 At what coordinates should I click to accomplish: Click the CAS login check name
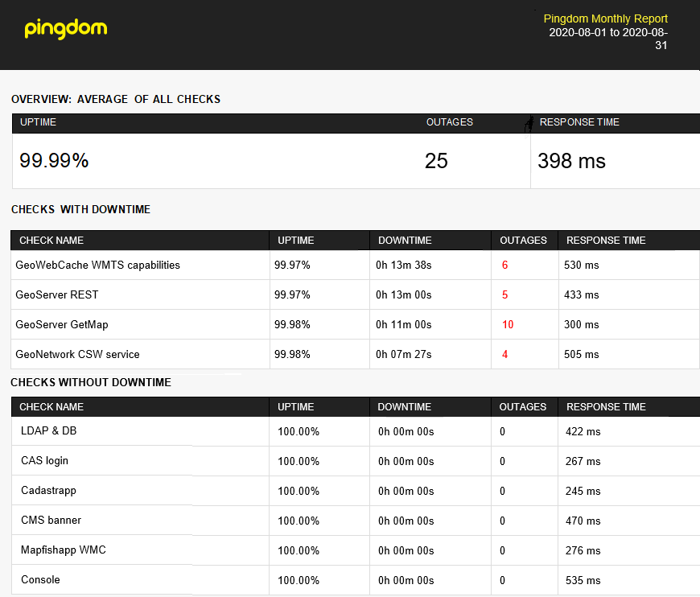click(x=44, y=461)
